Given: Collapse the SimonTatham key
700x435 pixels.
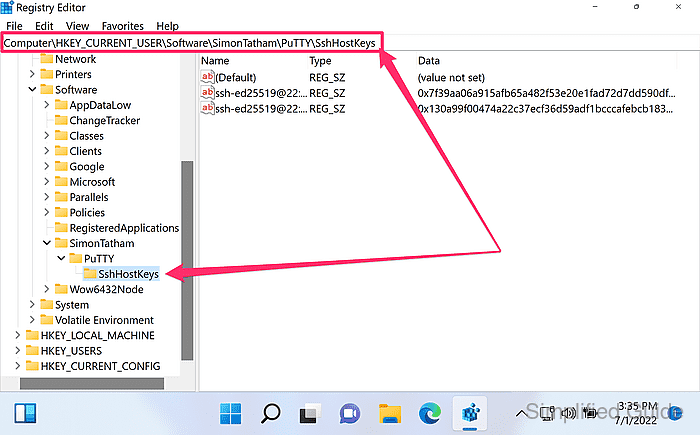Looking at the screenshot, I should [47, 243].
